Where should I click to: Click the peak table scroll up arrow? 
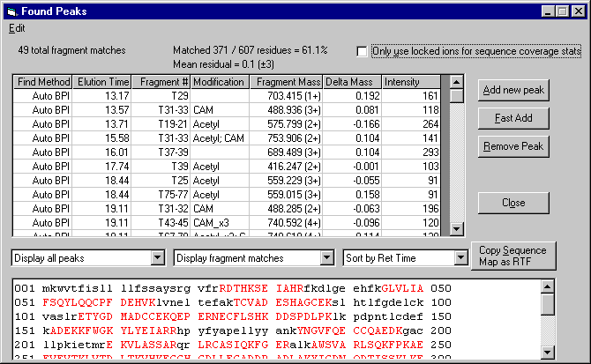(456, 82)
